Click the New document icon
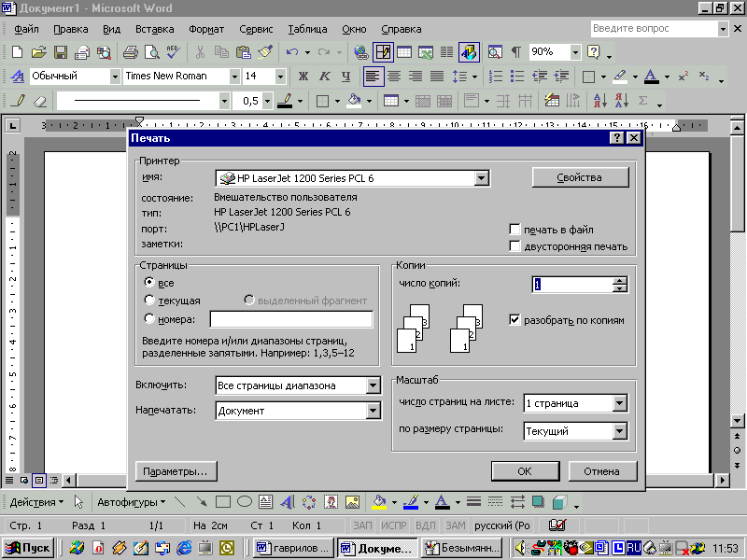 point(17,52)
